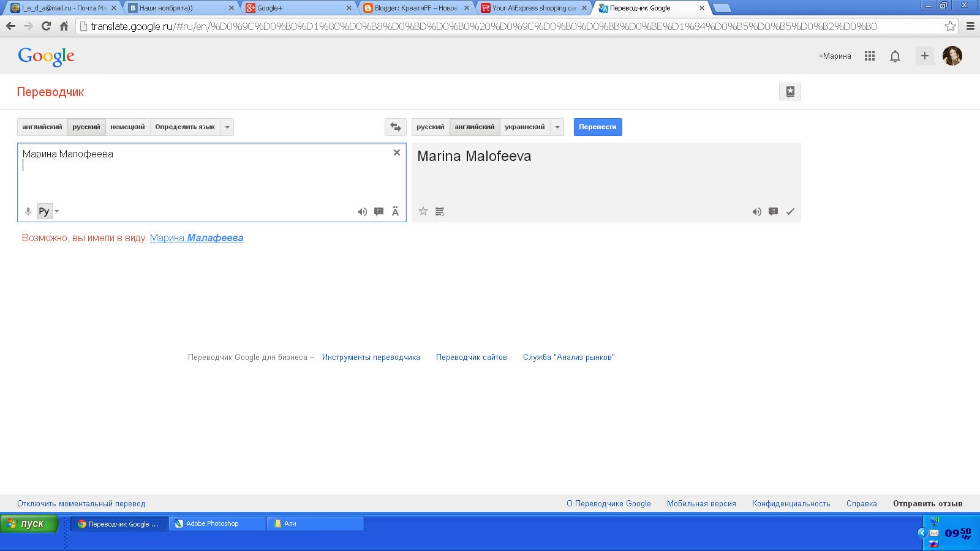Open Переводчик сайтов link
The image size is (980, 551).
[x=472, y=358]
